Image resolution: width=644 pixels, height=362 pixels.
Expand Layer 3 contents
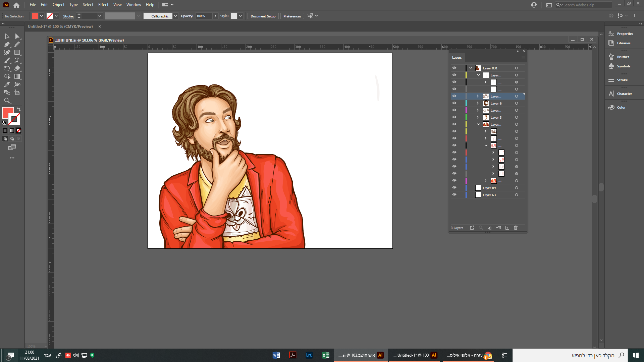coord(478,117)
